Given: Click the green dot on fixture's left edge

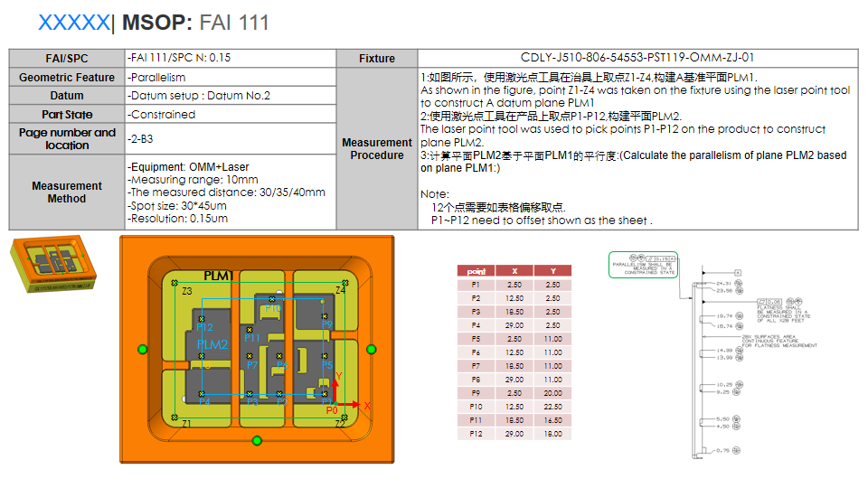Looking at the screenshot, I should (x=142, y=349).
